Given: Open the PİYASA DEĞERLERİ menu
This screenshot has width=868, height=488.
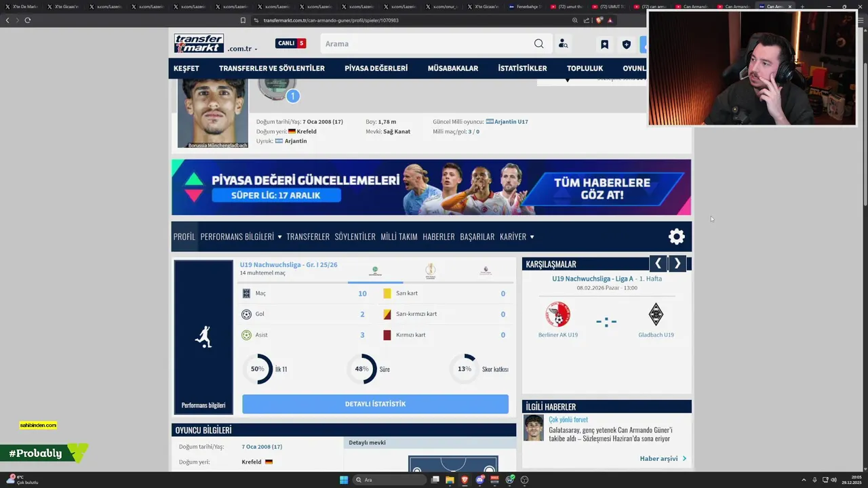Looking at the screenshot, I should (x=376, y=68).
